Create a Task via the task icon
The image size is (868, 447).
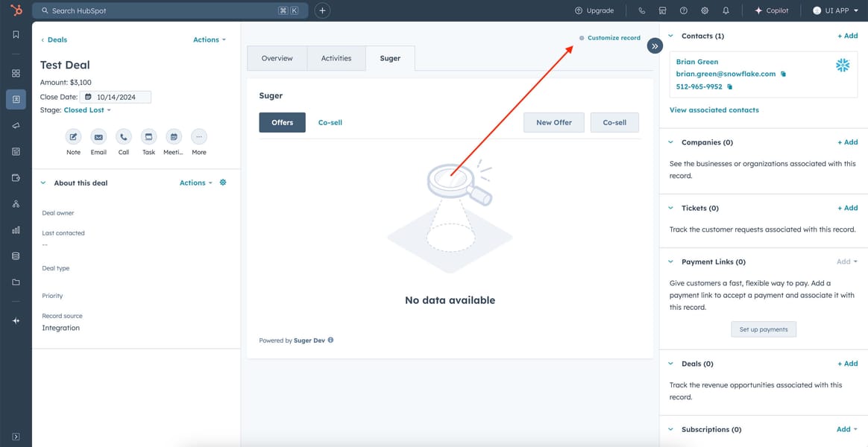click(148, 137)
